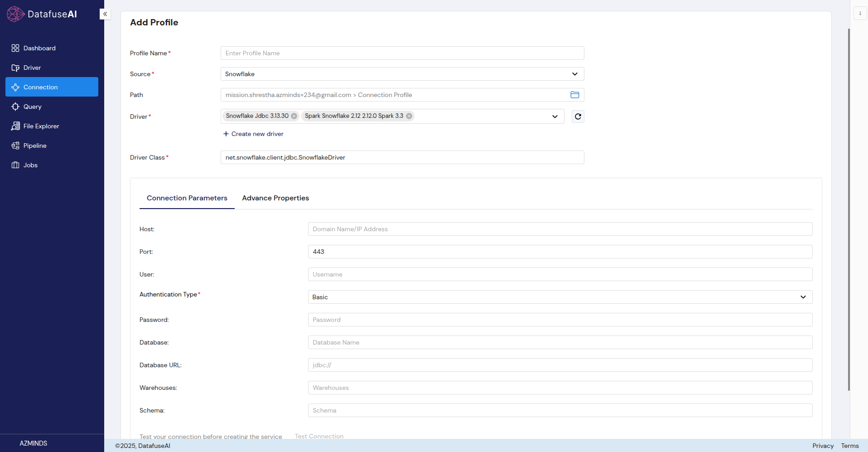Click Create new driver link
868x452 pixels.
[x=253, y=134]
